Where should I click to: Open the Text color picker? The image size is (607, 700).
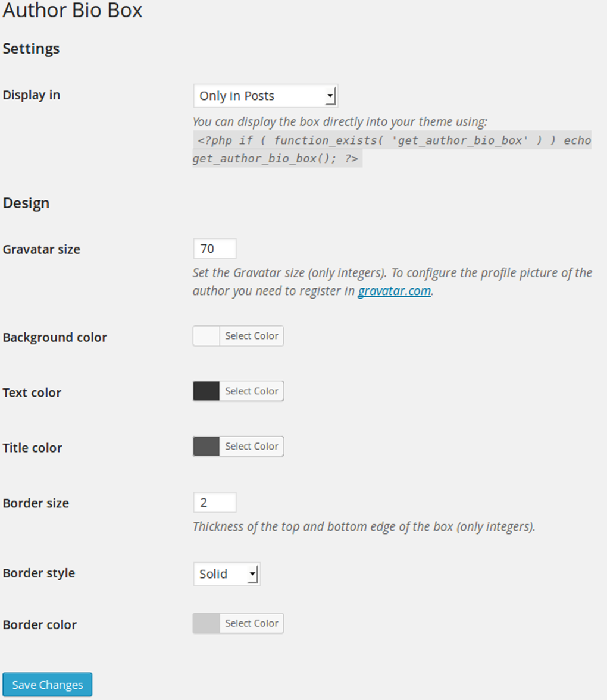(x=251, y=391)
